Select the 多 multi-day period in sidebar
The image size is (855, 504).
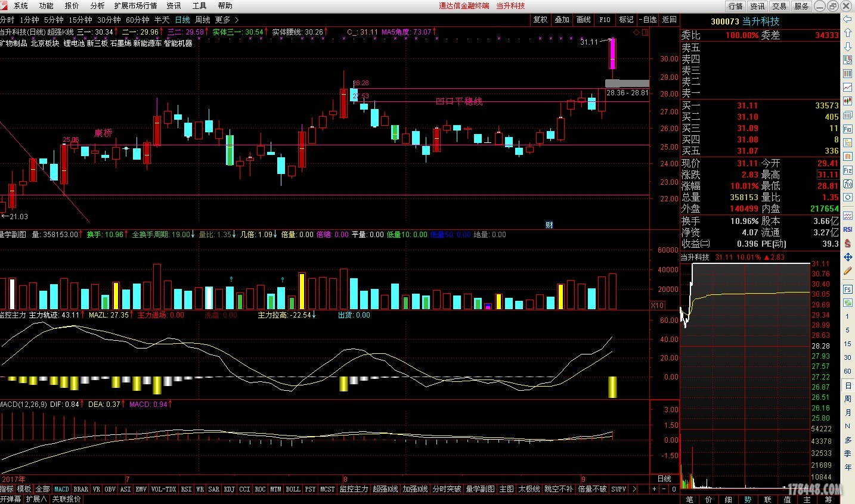[847, 440]
